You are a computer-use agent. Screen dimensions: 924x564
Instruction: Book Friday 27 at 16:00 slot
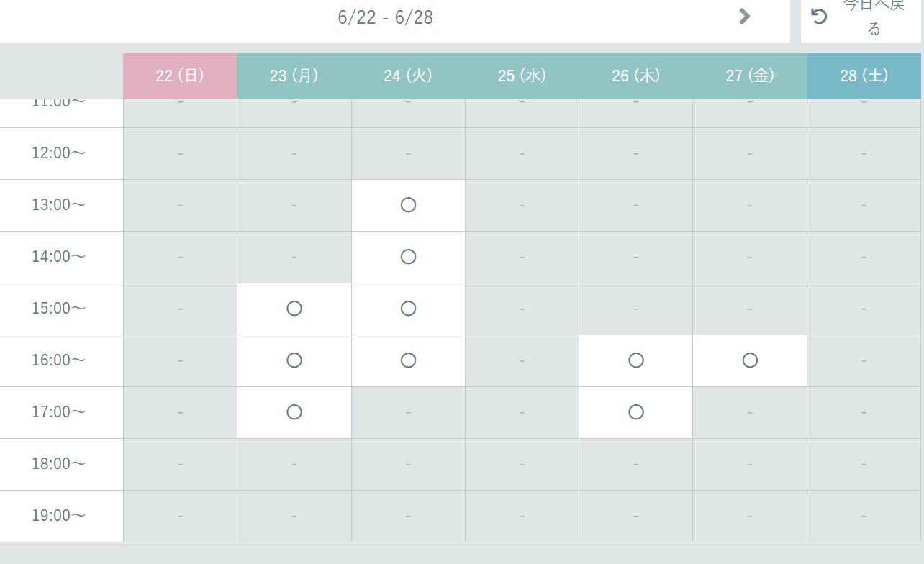click(750, 360)
